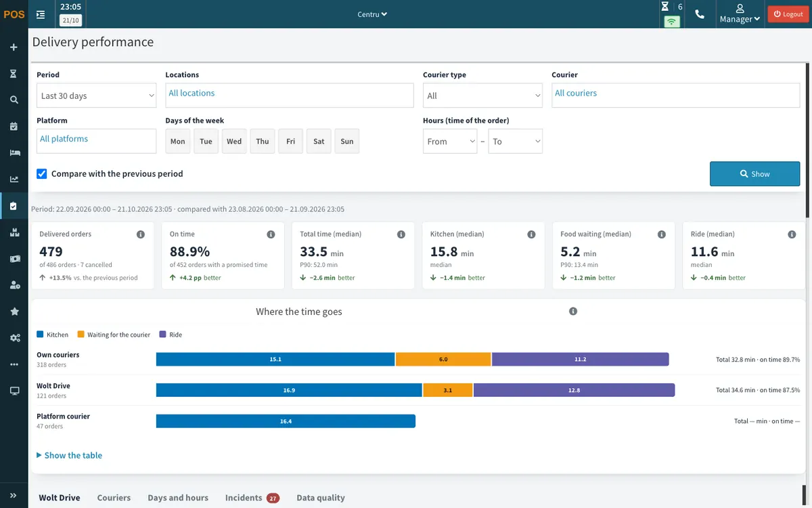Click the top bar hourglass pending icon
The height and width of the screenshot is (508, 812).
[664, 7]
